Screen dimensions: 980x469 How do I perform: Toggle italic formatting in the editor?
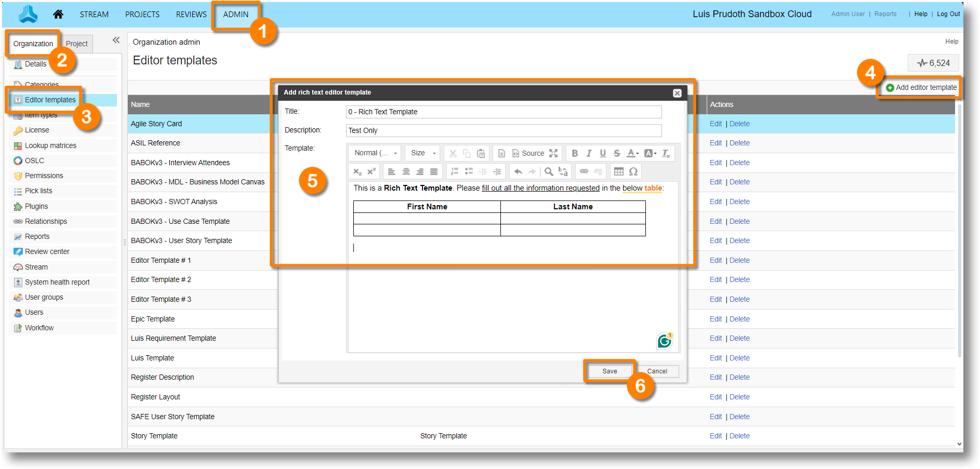pyautogui.click(x=589, y=153)
